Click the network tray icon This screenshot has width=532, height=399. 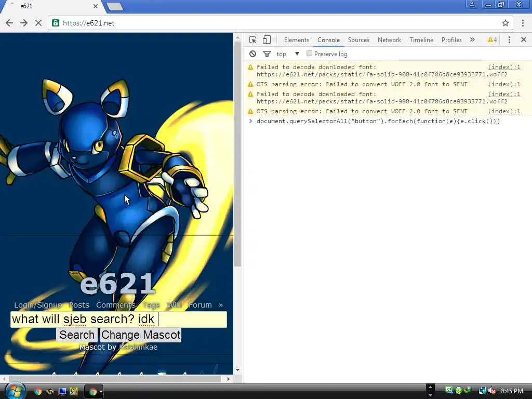pos(482,391)
